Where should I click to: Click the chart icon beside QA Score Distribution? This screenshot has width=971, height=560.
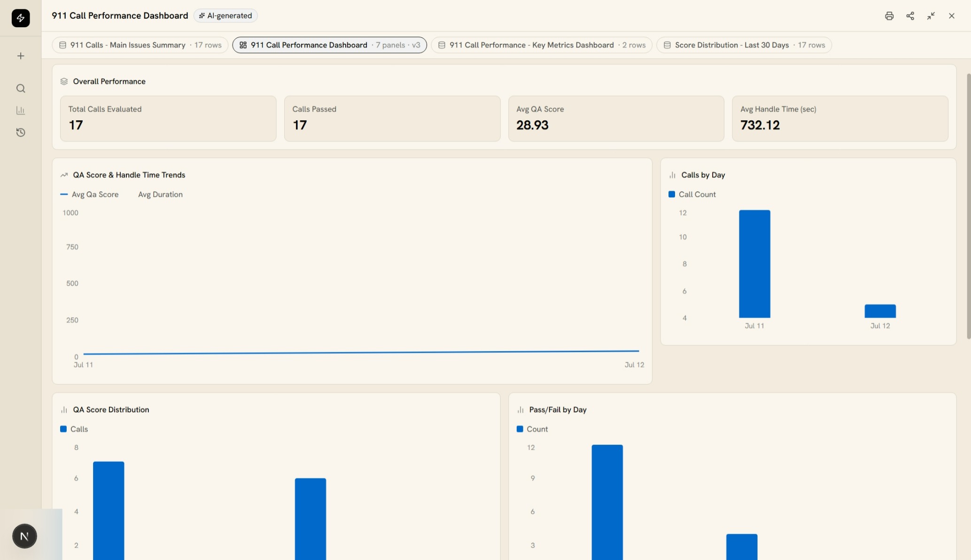(x=64, y=410)
